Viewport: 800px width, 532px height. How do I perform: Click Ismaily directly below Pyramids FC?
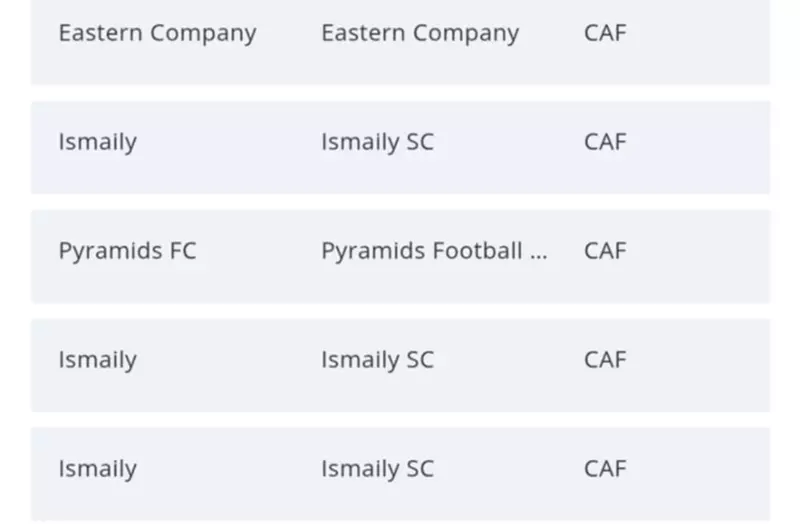pos(97,361)
